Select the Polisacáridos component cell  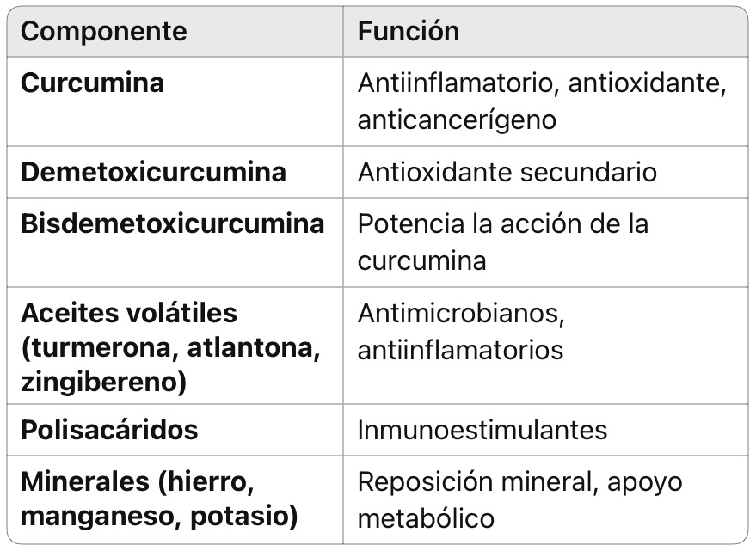click(109, 430)
